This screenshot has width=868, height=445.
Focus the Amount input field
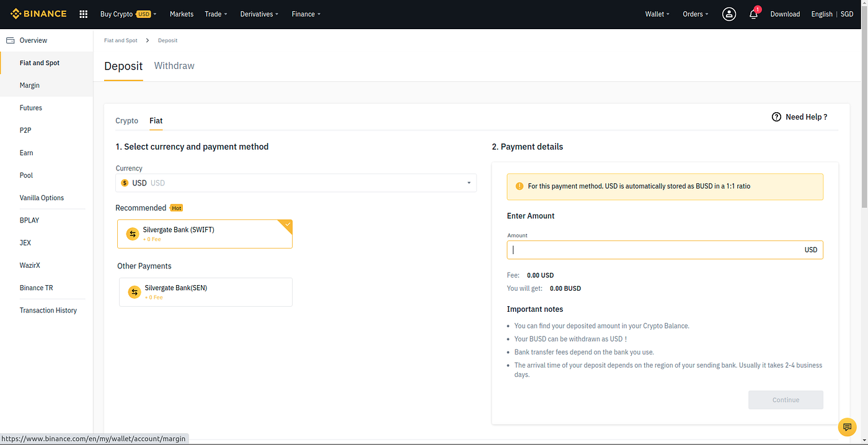pyautogui.click(x=665, y=250)
